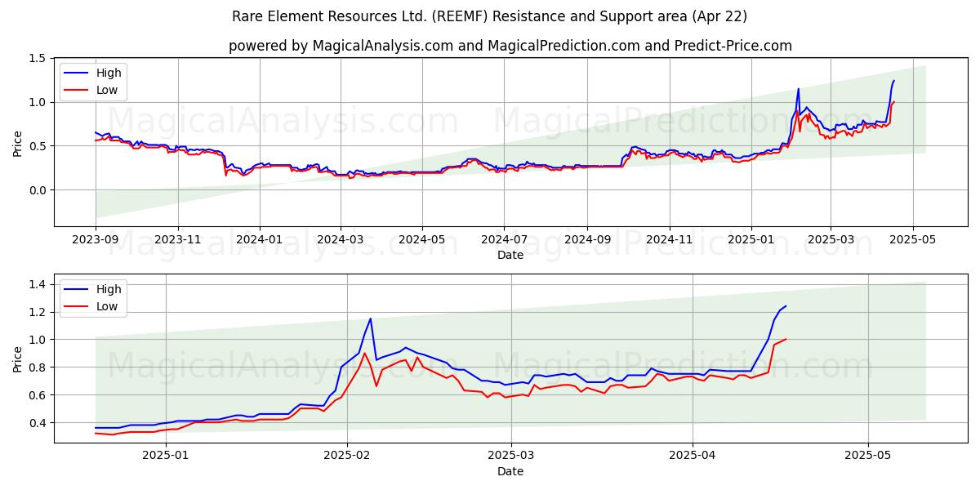
Task: Click the '2025-03' label on top chart
Action: pyautogui.click(x=831, y=241)
